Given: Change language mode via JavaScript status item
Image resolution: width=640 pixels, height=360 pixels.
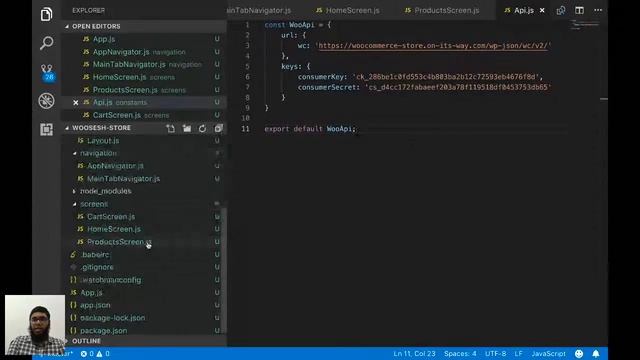Looking at the screenshot, I should [x=548, y=354].
